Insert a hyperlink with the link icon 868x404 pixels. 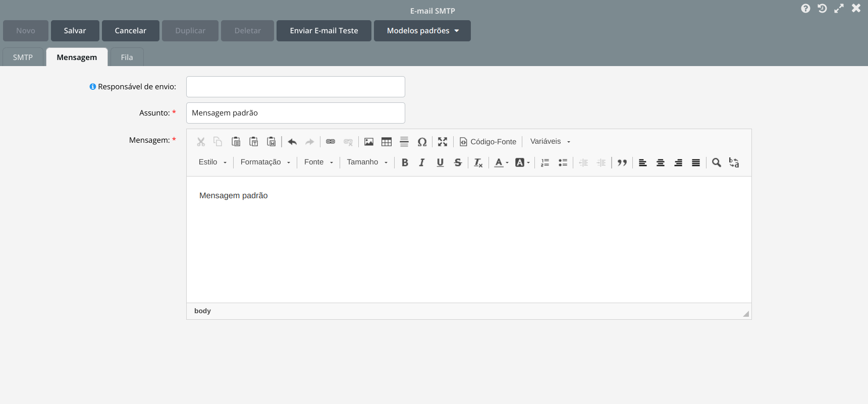coord(331,142)
